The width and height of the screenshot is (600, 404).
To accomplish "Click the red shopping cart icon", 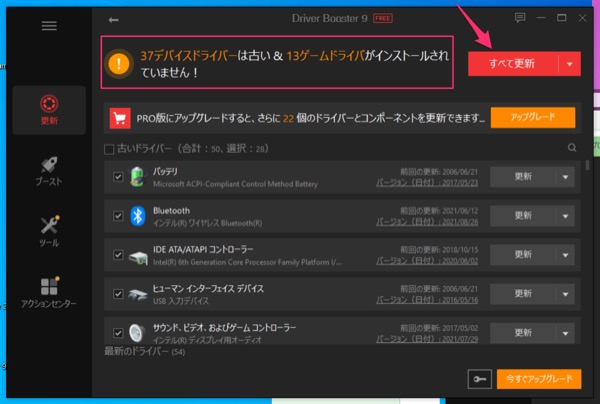I will pos(120,118).
